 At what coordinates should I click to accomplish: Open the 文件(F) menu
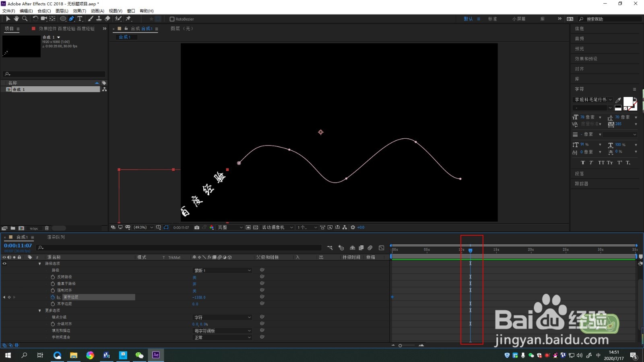coord(9,11)
